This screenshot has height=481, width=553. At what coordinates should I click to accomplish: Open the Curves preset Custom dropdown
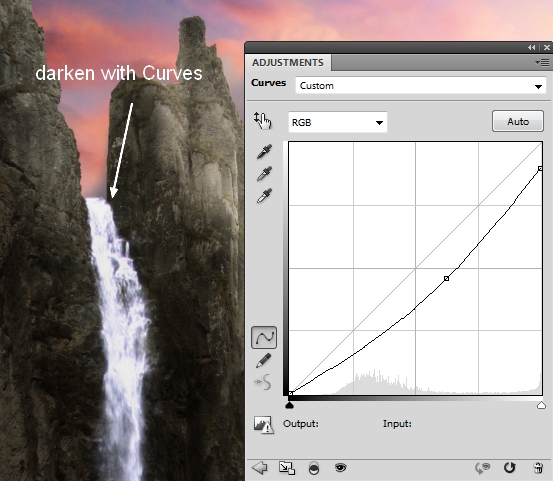(x=421, y=86)
